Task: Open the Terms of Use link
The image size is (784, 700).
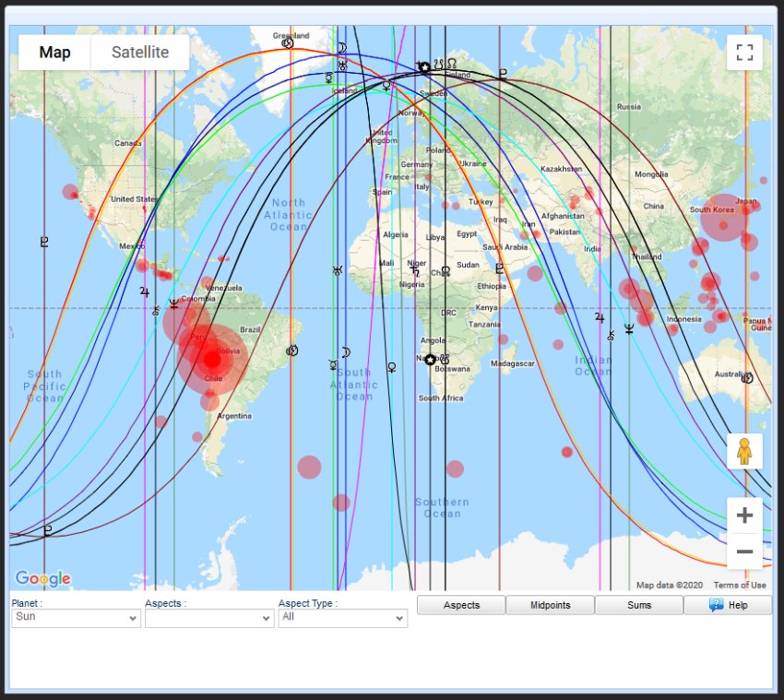Action: 741,585
